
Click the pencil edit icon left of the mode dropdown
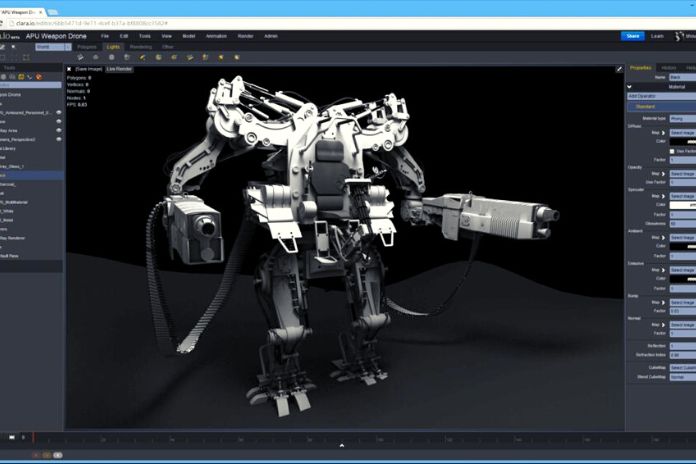[x=2, y=47]
